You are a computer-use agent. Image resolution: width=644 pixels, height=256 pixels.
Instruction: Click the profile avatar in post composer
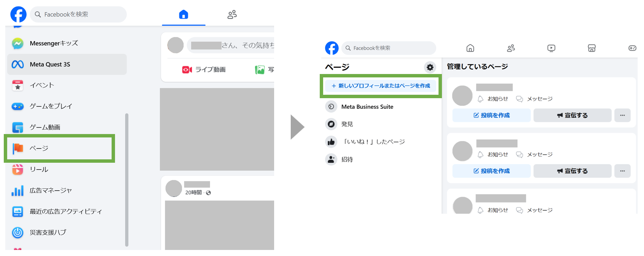coord(175,45)
